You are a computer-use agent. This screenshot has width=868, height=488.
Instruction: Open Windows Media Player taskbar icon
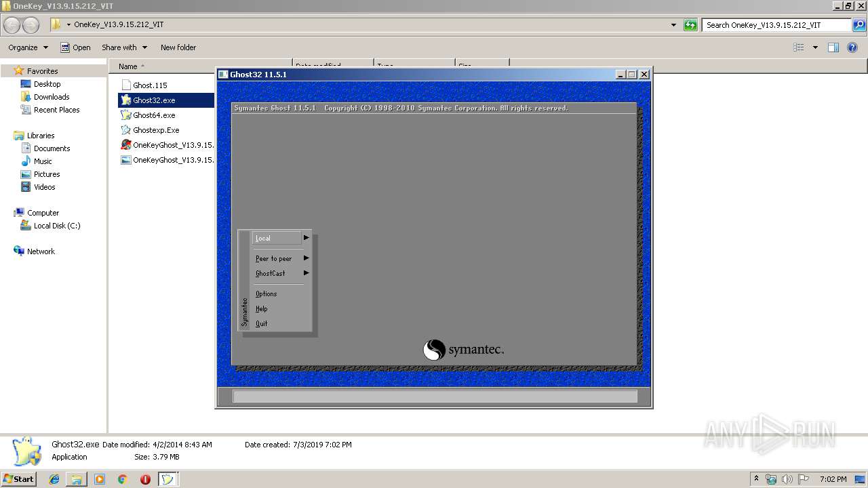(x=100, y=479)
